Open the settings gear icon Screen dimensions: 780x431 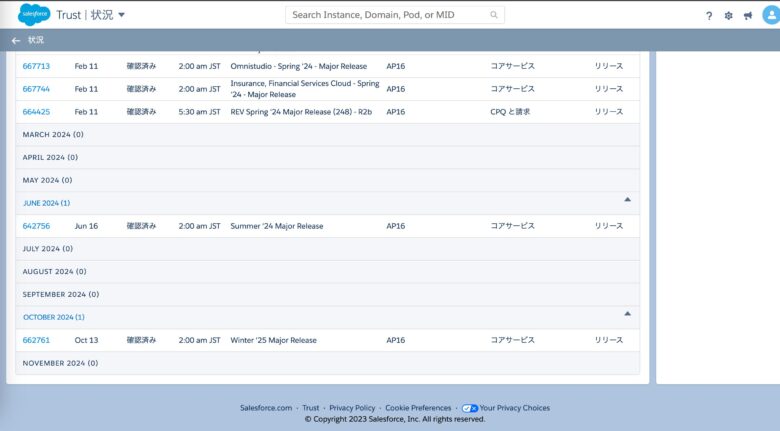tap(728, 16)
